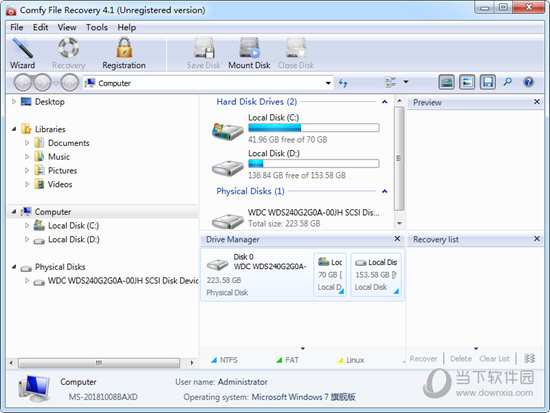Select Local Disk (D:) in Computer tree
550x413 pixels.
click(x=74, y=239)
